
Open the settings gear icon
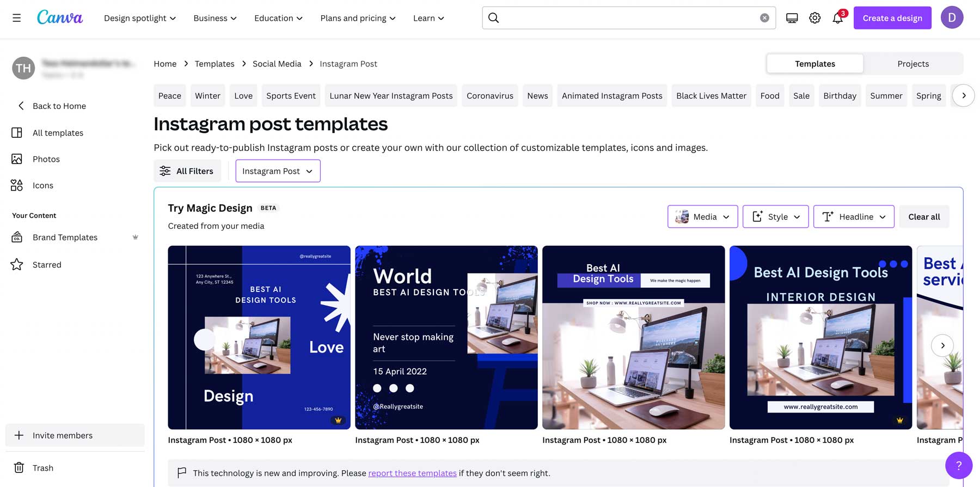click(x=814, y=18)
